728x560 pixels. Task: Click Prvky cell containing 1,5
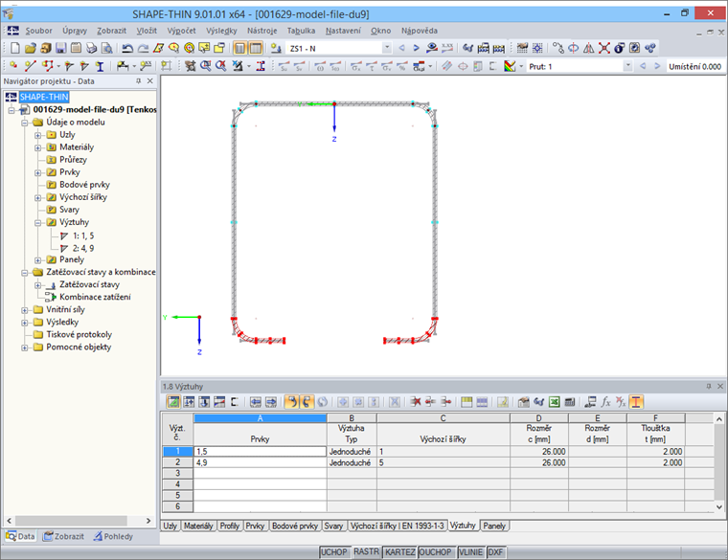260,452
